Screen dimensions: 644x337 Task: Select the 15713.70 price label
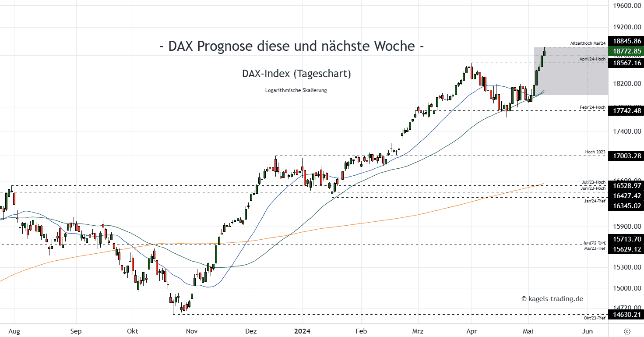tap(626, 239)
